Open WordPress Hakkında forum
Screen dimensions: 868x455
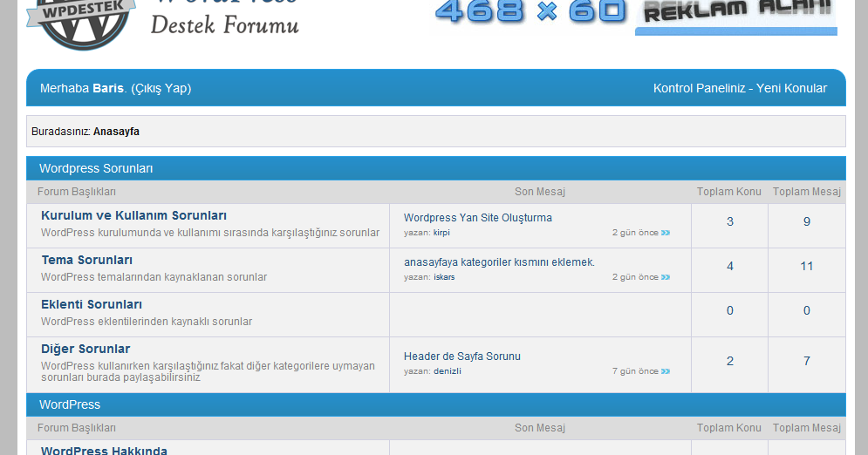(x=104, y=451)
